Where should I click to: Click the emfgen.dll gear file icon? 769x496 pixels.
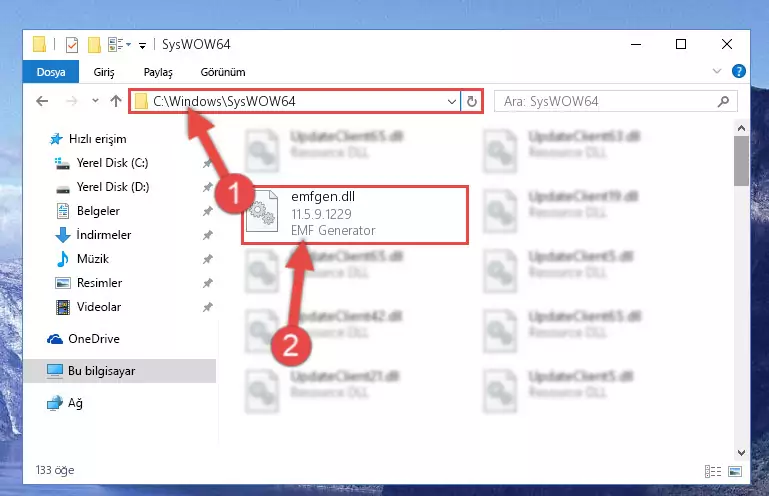click(261, 211)
